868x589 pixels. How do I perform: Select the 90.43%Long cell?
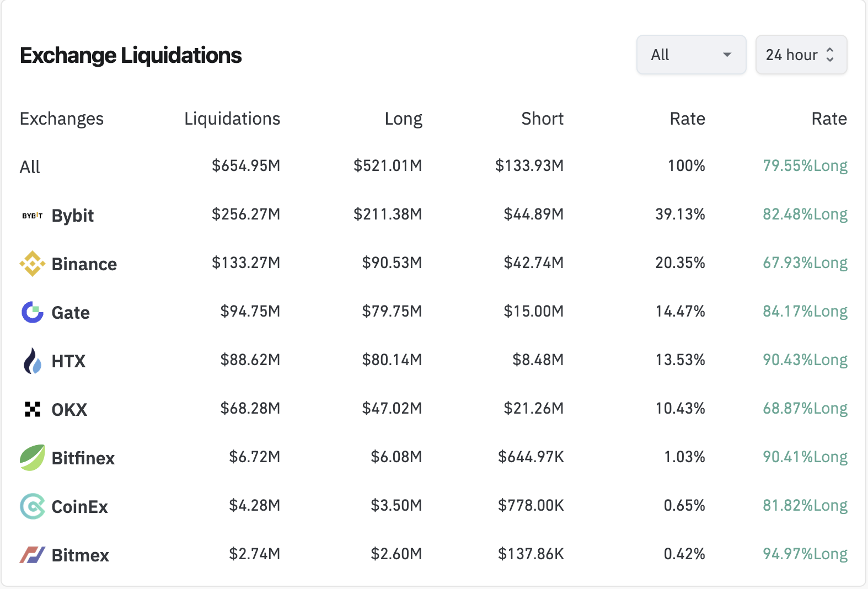coord(805,360)
